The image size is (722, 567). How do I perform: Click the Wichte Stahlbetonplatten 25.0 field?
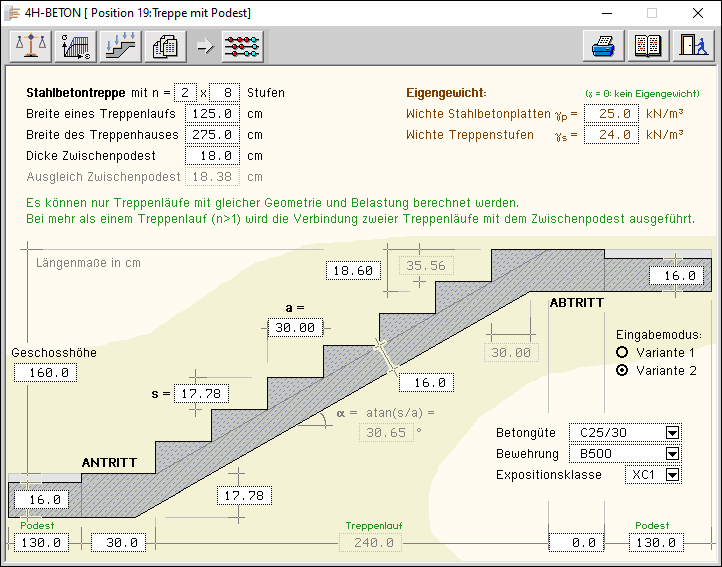(x=611, y=114)
